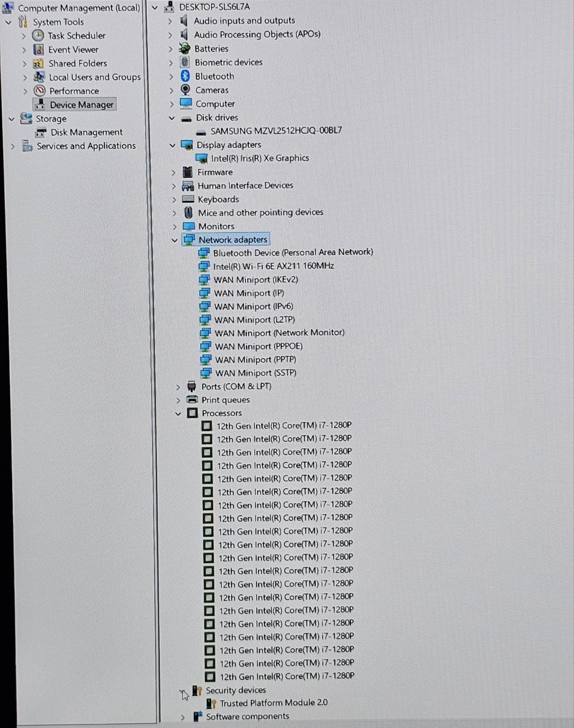574x728 pixels.
Task: Collapse the Processors category
Action: (178, 413)
